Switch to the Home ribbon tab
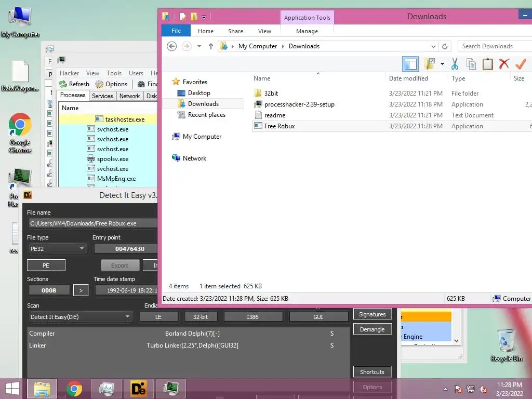This screenshot has height=399, width=532. point(206,31)
